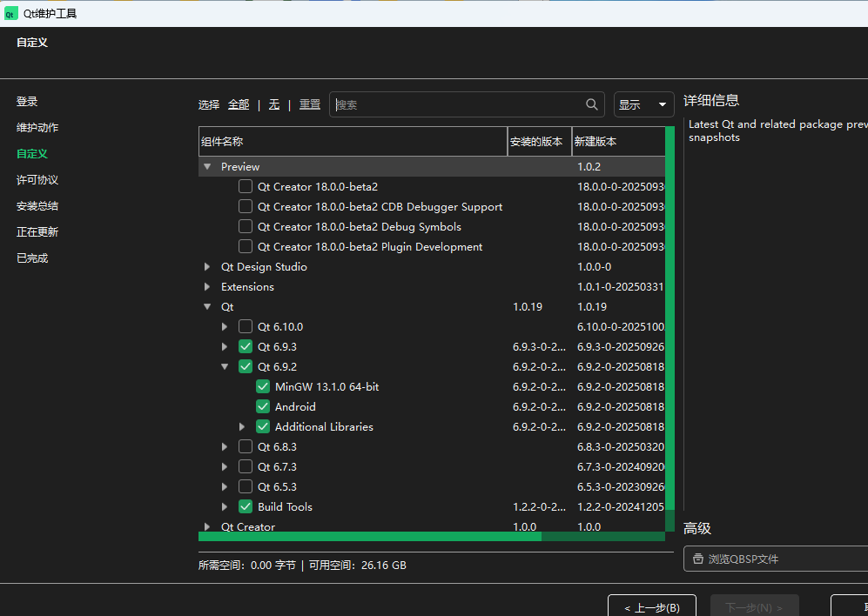Enable CDB Debugger Support checkbox
Screen dimensions: 868x616
tap(246, 206)
